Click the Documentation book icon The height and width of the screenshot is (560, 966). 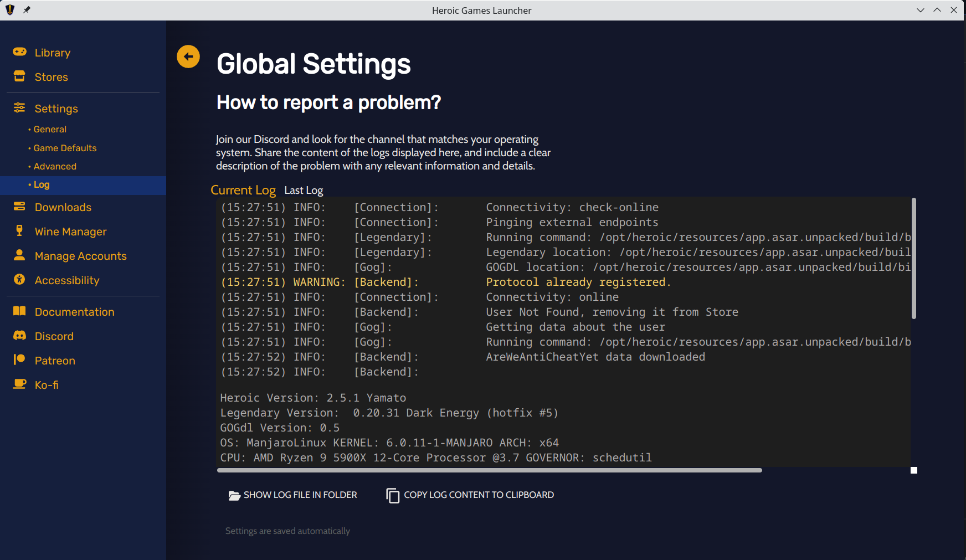pos(19,311)
